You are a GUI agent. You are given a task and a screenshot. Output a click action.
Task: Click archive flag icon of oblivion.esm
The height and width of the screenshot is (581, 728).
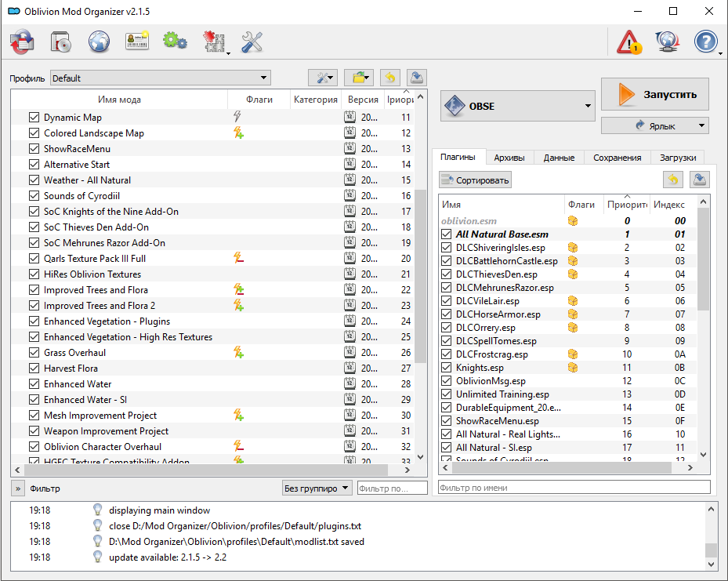point(573,221)
